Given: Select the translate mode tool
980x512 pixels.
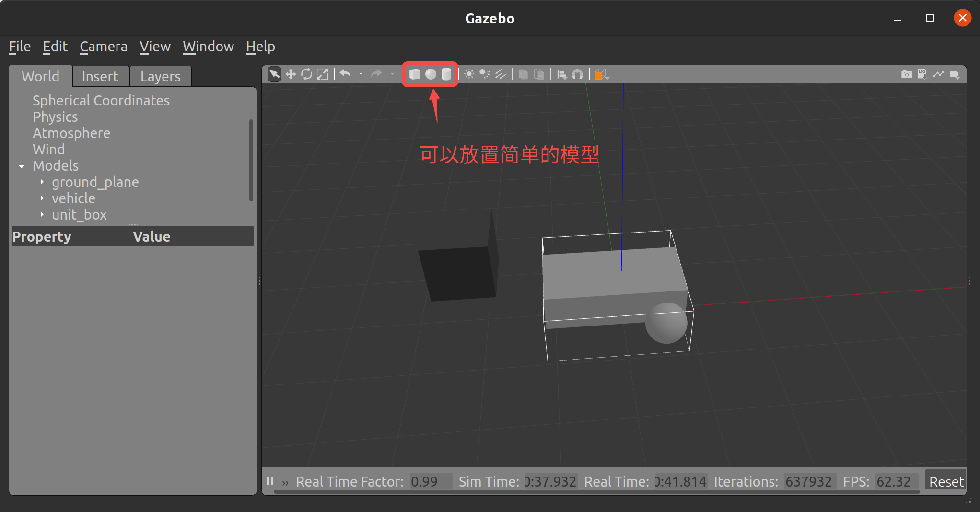Looking at the screenshot, I should tap(291, 74).
